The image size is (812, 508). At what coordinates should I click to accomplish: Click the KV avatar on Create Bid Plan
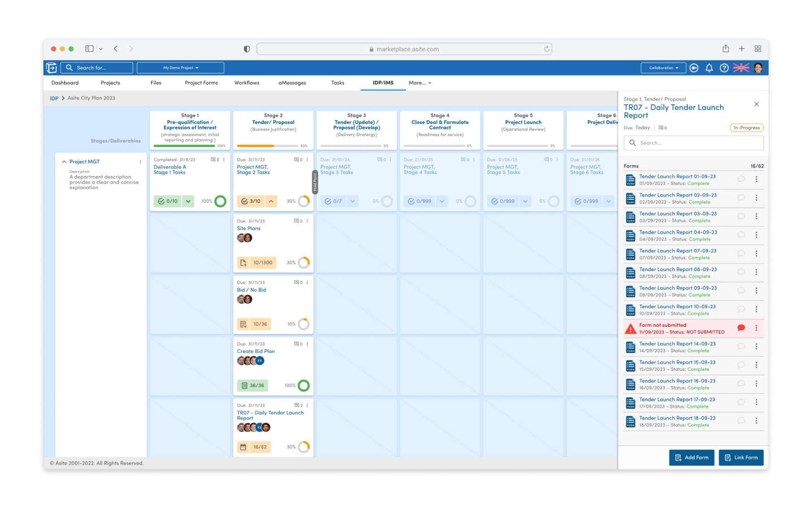(x=260, y=361)
